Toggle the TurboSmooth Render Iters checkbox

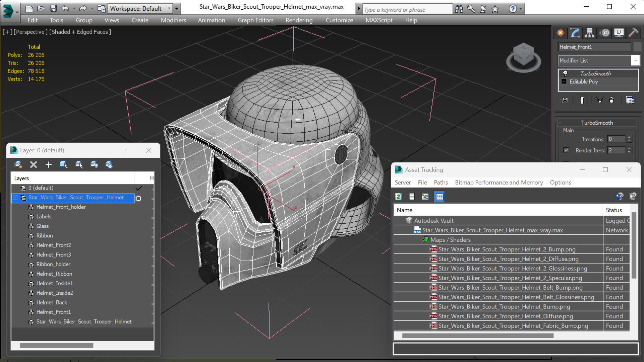[x=566, y=150]
